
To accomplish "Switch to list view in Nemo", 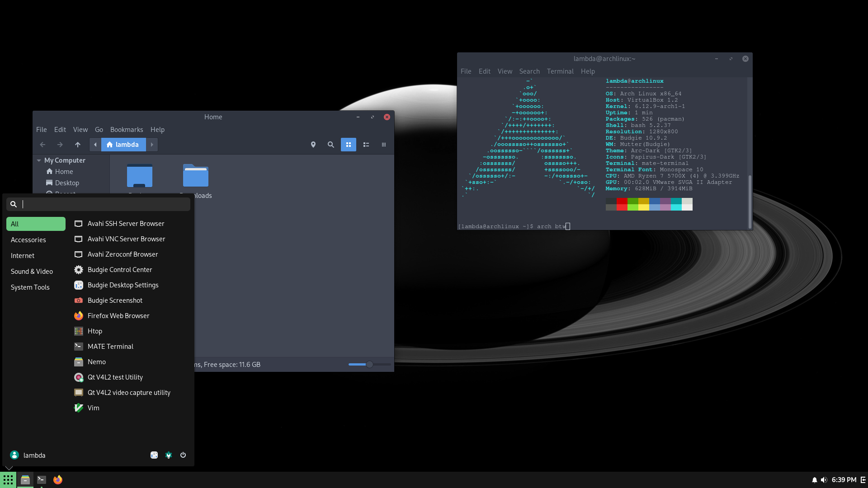I will [x=366, y=145].
